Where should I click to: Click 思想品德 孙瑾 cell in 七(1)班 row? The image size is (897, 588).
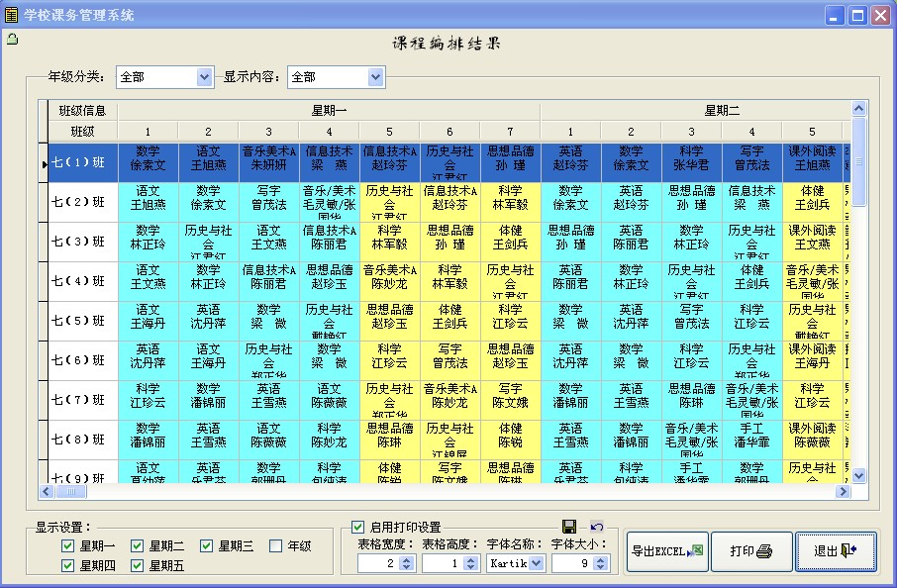510,162
